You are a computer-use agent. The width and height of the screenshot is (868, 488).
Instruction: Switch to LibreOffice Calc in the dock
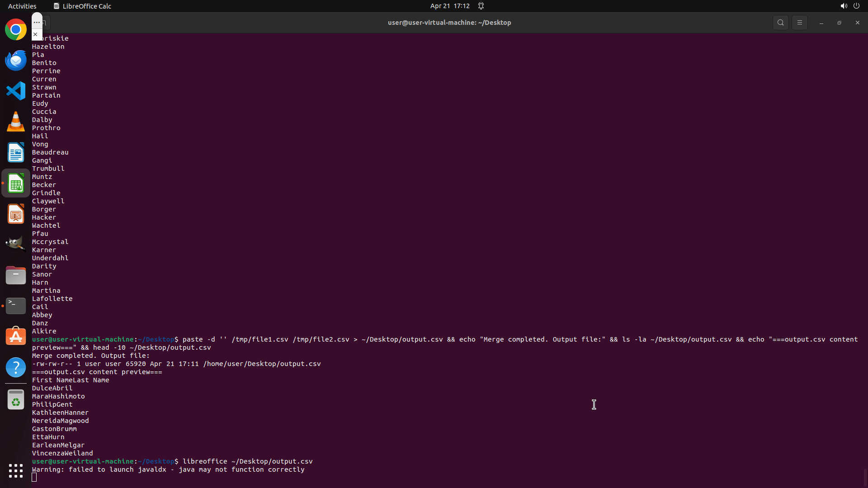pyautogui.click(x=16, y=183)
